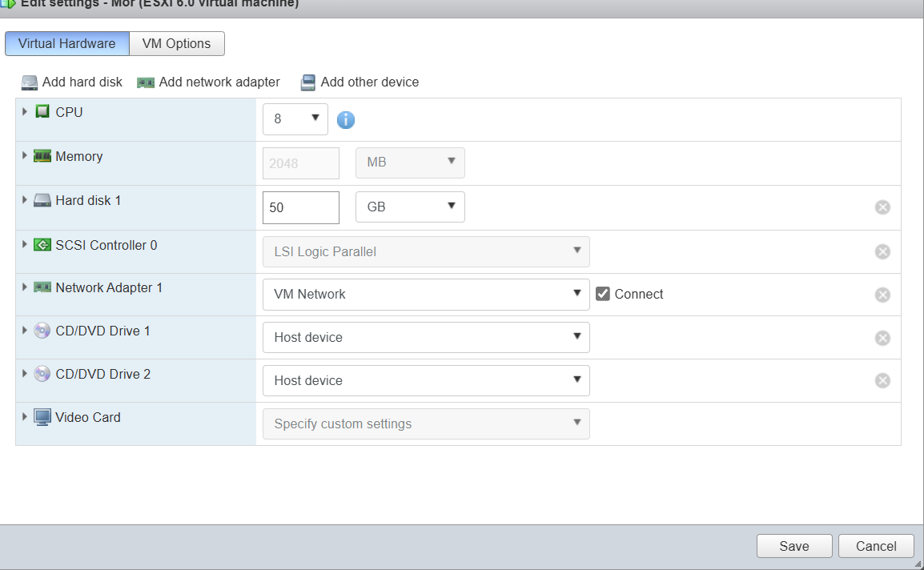Image resolution: width=924 pixels, height=570 pixels.
Task: Click the Add hard disk label
Action: 82,82
